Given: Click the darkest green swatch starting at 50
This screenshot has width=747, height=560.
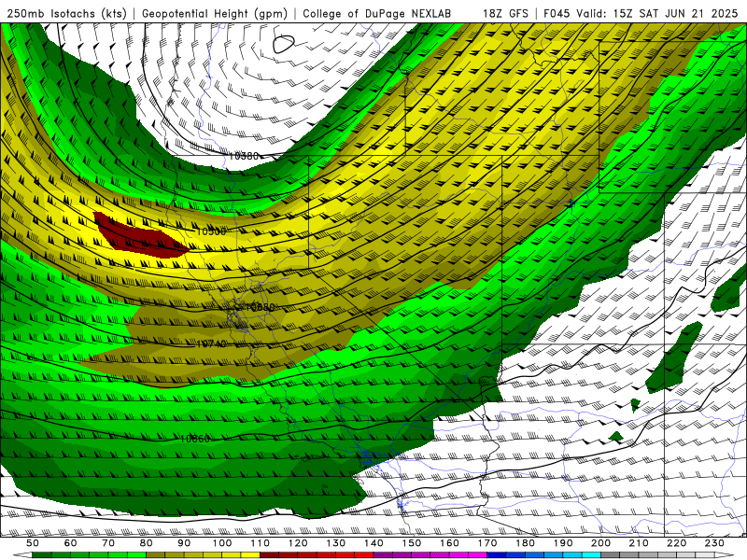Looking at the screenshot, I should click(42, 555).
